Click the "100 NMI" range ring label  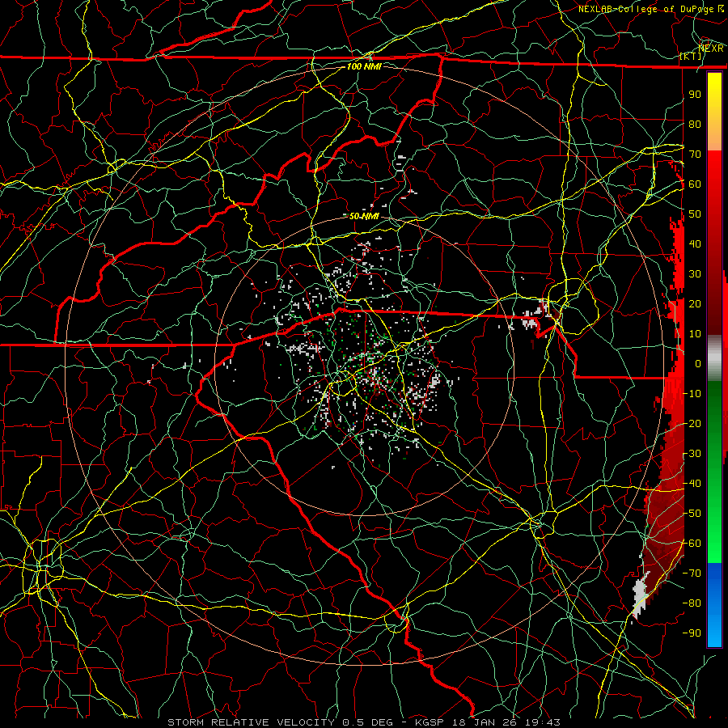click(x=364, y=66)
